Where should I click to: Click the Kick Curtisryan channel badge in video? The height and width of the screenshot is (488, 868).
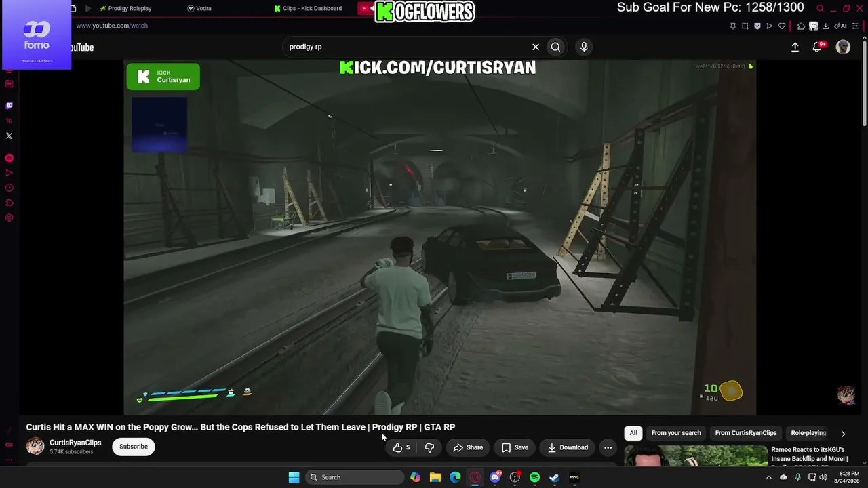coord(163,77)
